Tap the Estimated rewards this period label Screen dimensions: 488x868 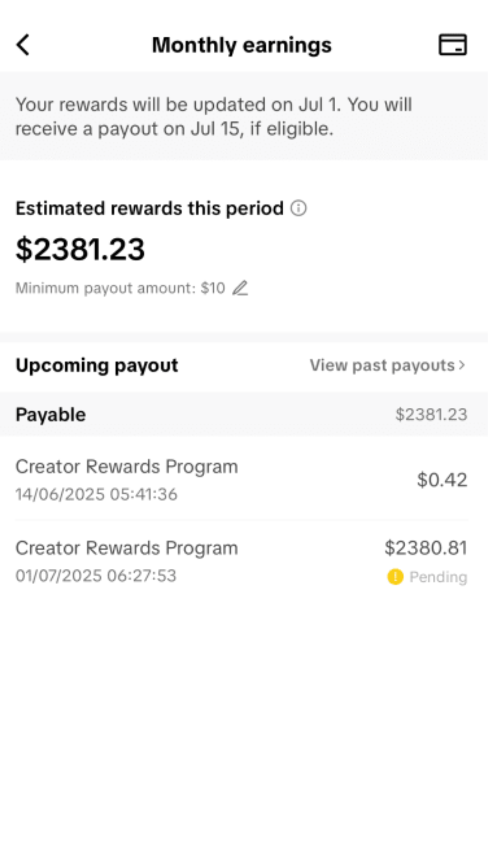click(x=150, y=208)
